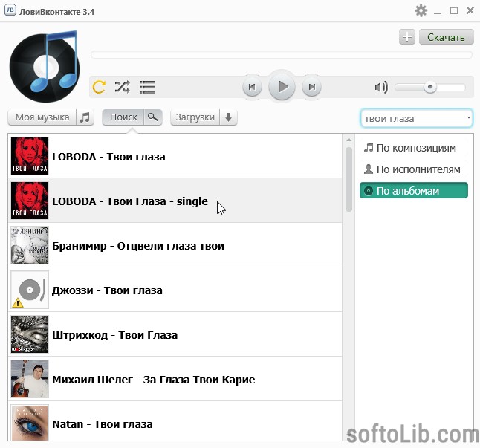480x448 pixels.
Task: Start playback with the play button
Action: [282, 87]
